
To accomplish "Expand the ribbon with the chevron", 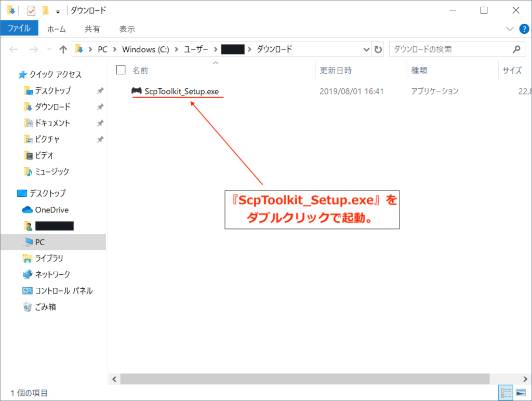I will pos(510,29).
